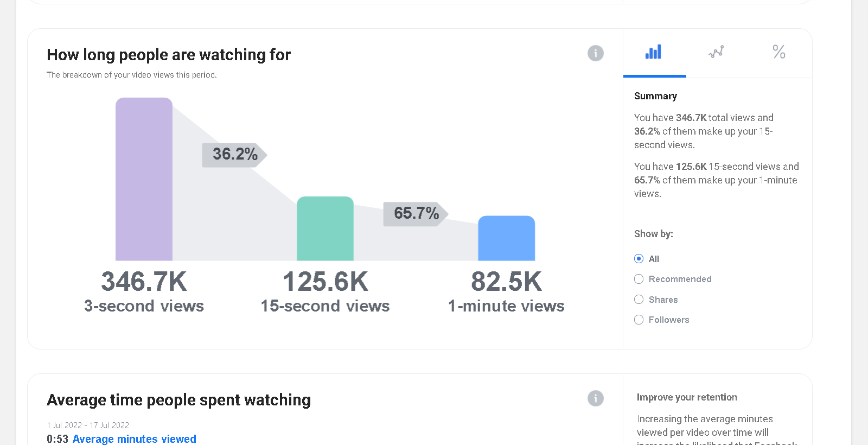Click the 125.6K views figure
The height and width of the screenshot is (445, 868).
325,282
